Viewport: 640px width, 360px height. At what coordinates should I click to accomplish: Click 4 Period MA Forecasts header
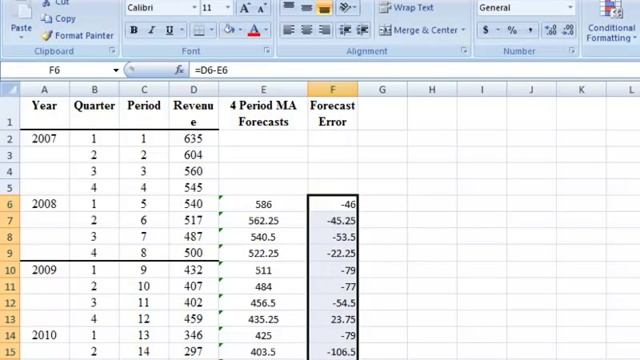(x=263, y=113)
